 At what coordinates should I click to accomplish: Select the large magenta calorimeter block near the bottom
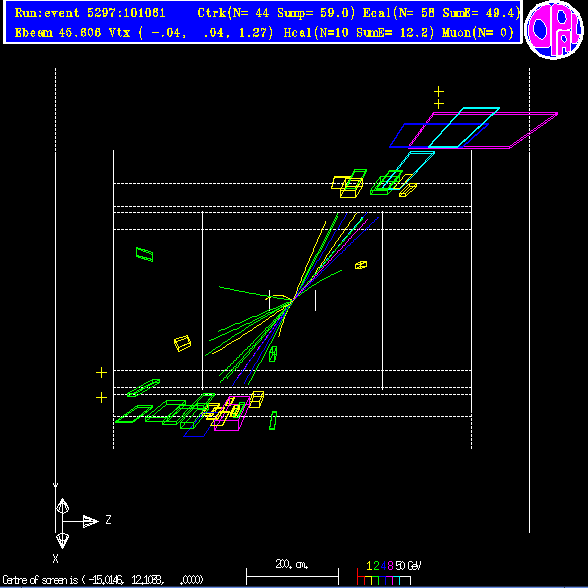click(232, 413)
